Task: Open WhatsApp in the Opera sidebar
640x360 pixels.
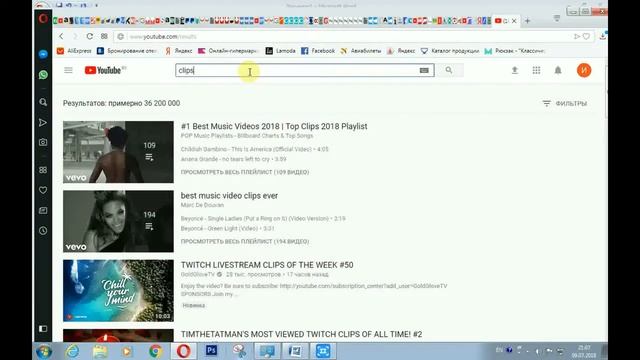Action: click(x=43, y=75)
